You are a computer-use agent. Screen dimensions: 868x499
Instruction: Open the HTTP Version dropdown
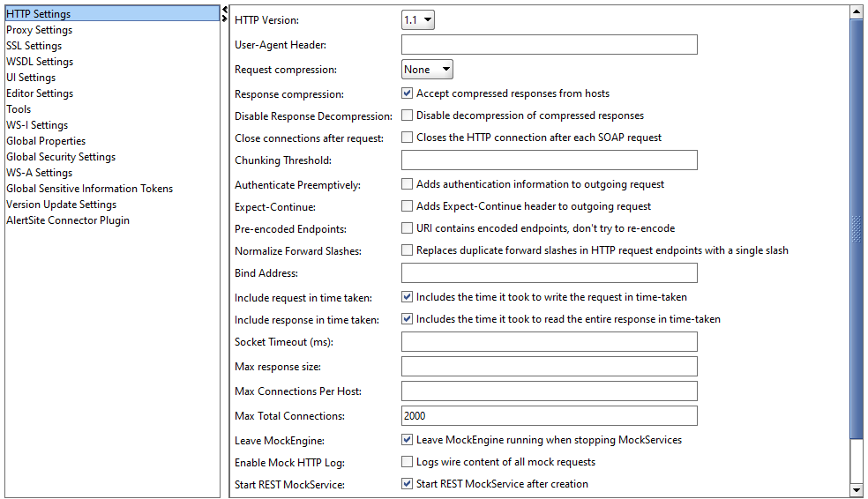(418, 20)
